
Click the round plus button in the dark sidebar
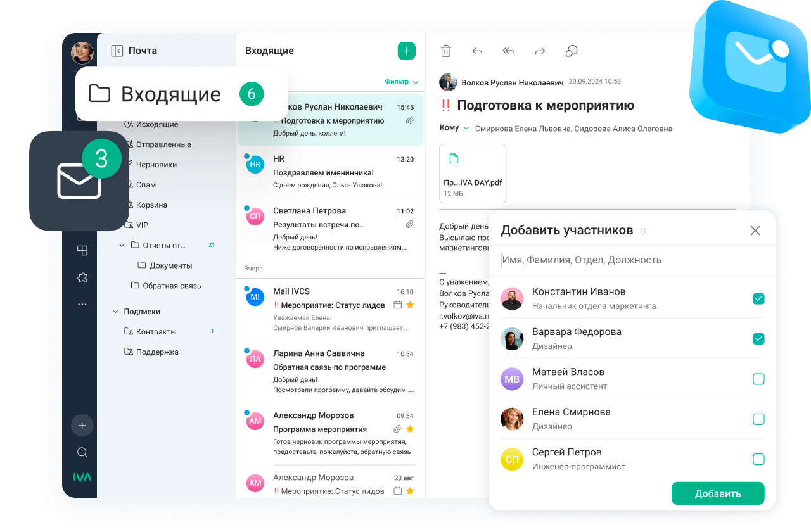coord(82,426)
